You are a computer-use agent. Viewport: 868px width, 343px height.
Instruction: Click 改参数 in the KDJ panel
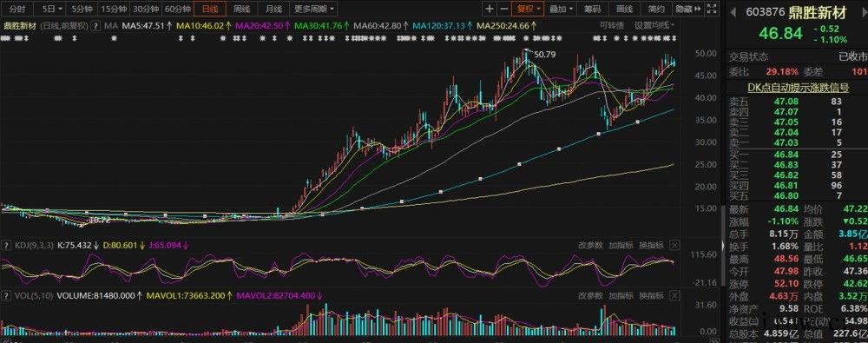(x=590, y=245)
